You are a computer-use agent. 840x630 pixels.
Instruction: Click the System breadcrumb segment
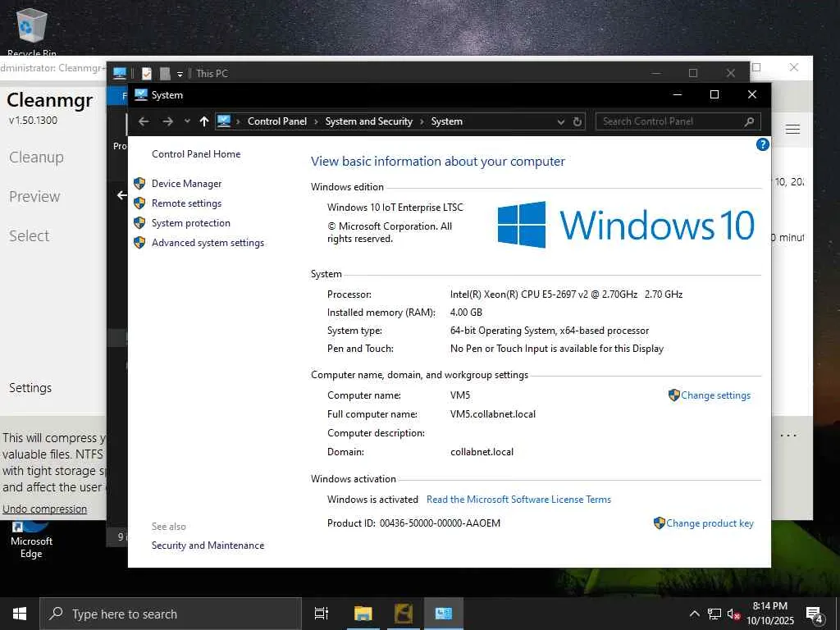point(447,121)
